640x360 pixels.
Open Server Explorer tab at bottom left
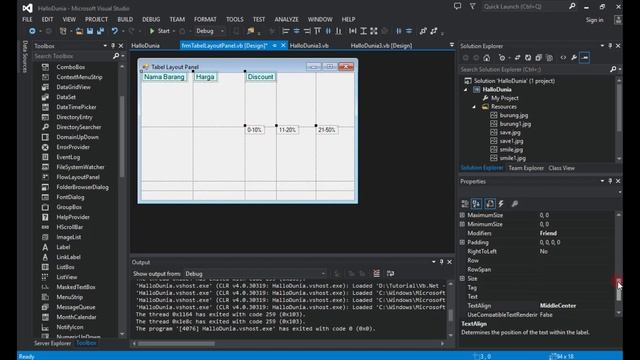tap(53, 343)
